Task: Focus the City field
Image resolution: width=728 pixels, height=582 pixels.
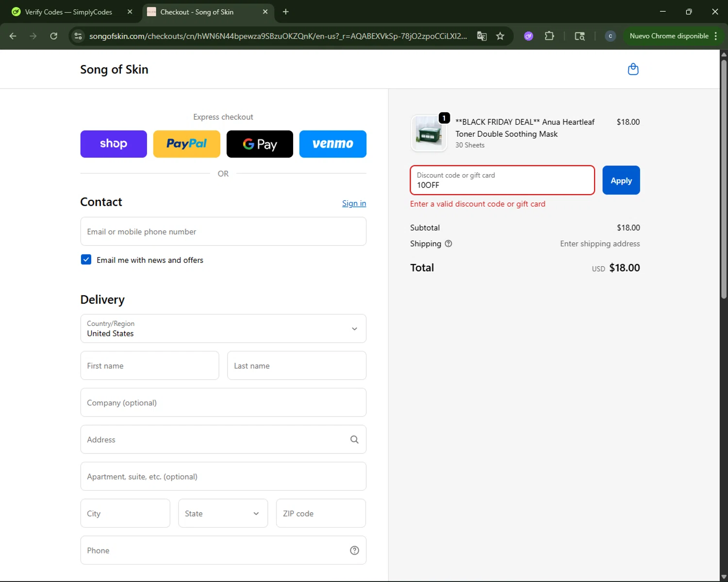Action: point(125,513)
